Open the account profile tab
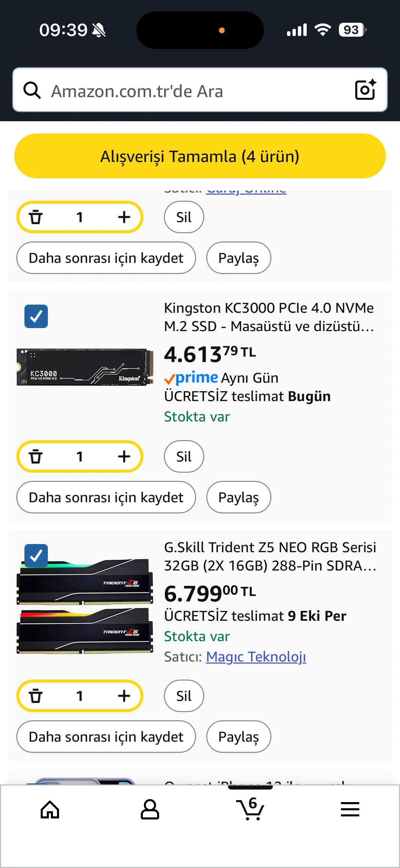Image resolution: width=400 pixels, height=868 pixels. click(x=150, y=810)
